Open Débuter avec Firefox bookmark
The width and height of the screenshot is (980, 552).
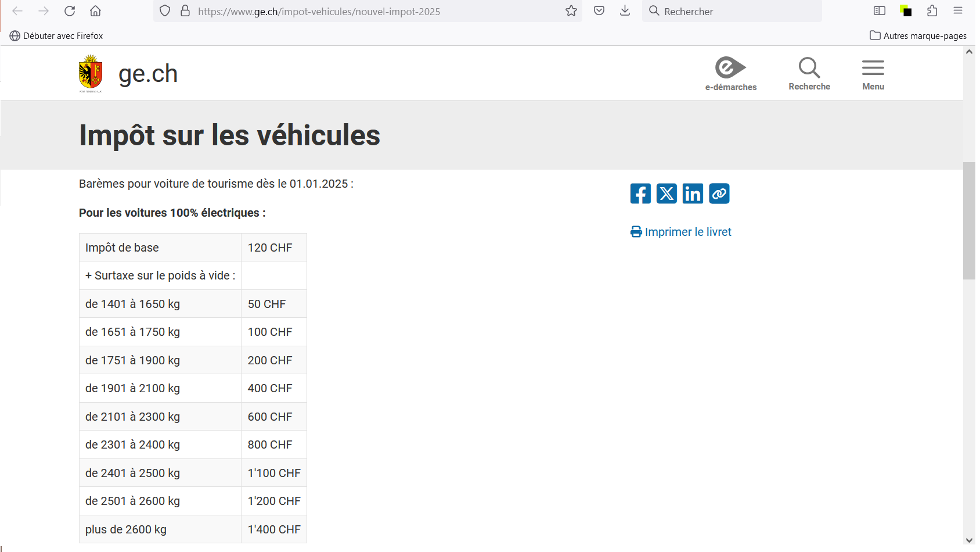[x=56, y=35]
